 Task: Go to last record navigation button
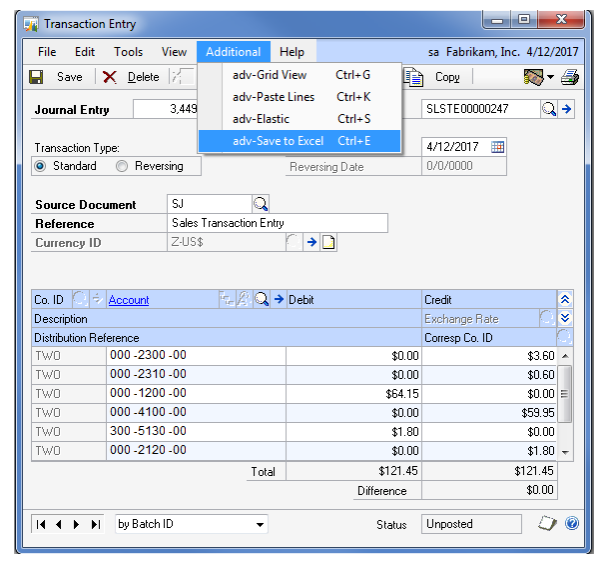click(95, 524)
